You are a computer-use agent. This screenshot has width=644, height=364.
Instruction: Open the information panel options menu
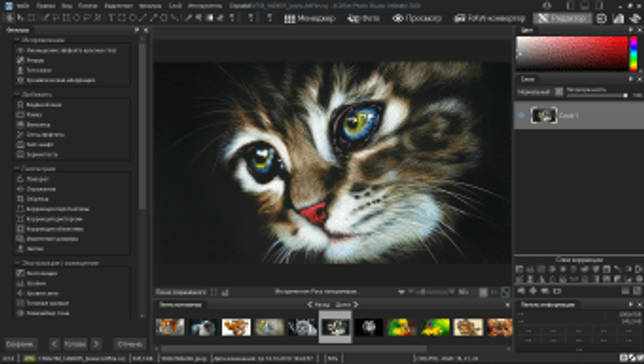tap(631, 304)
